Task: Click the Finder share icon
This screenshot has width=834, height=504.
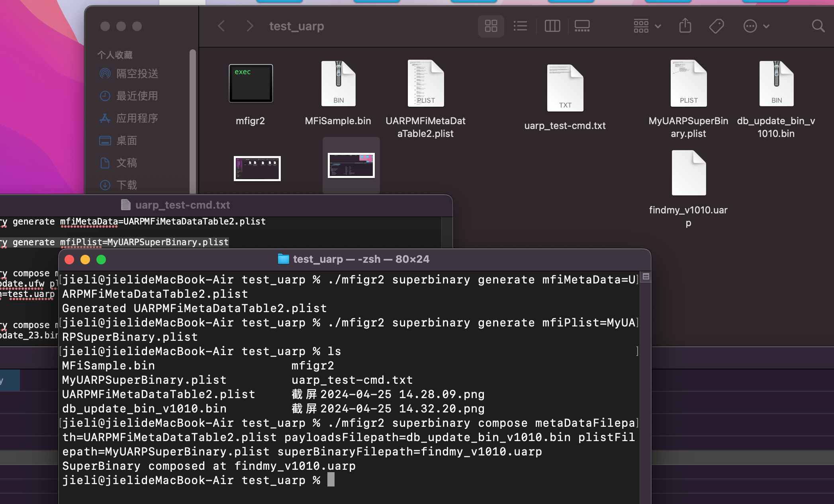Action: tap(685, 26)
